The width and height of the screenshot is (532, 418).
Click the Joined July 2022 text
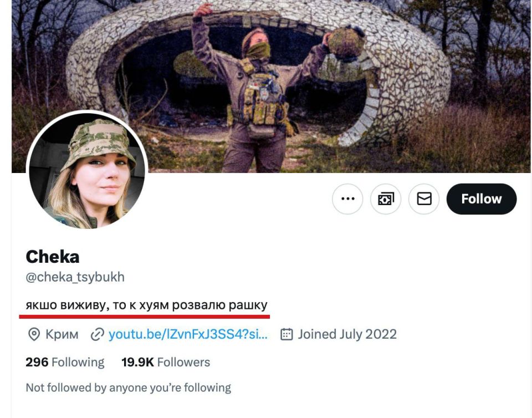(x=347, y=334)
